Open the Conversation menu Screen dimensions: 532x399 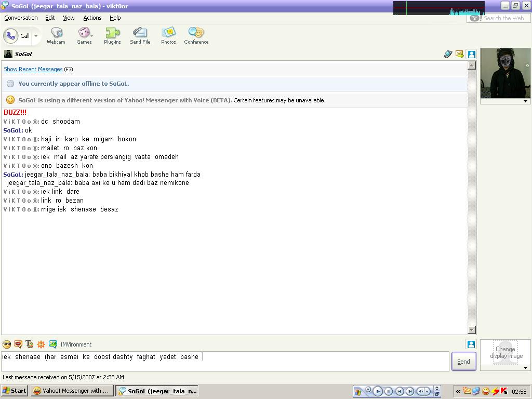[x=21, y=18]
